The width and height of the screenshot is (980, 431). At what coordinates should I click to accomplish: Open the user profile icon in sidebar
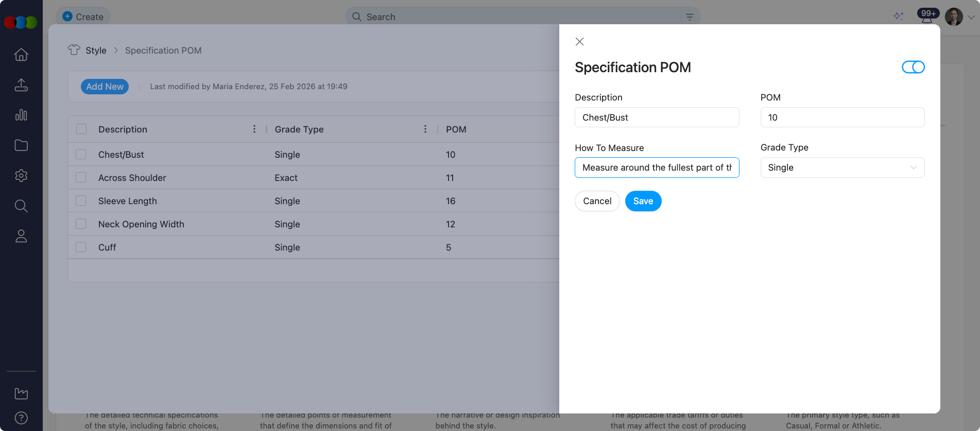coord(21,236)
